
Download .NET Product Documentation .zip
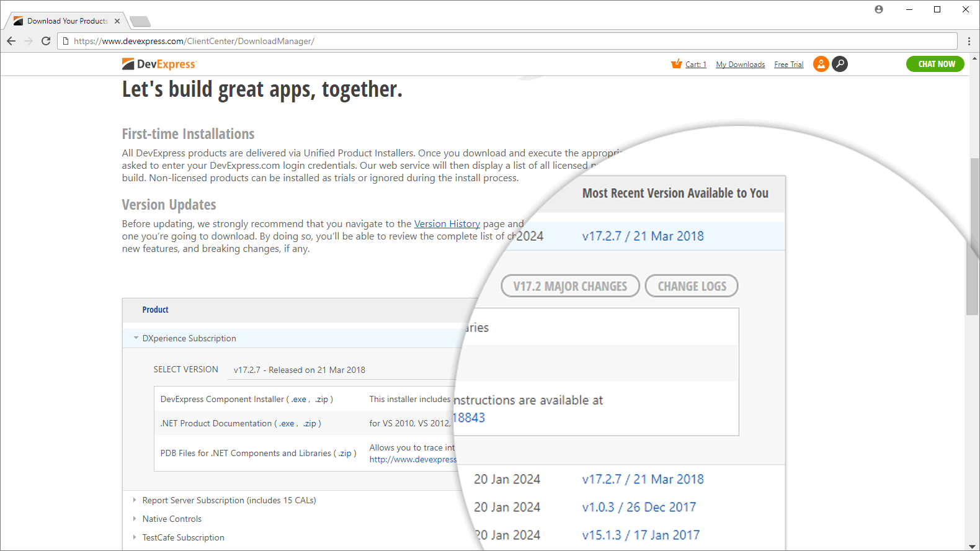(x=310, y=424)
